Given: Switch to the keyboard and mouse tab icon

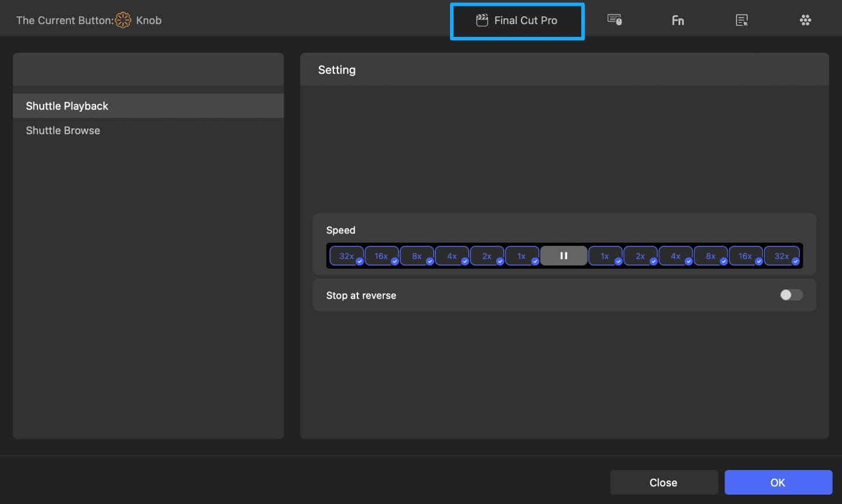Looking at the screenshot, I should 615,20.
